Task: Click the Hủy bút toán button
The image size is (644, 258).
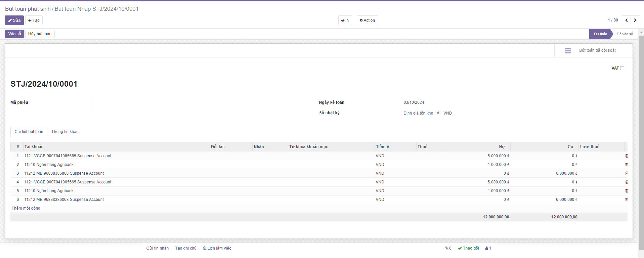Action: click(x=40, y=34)
